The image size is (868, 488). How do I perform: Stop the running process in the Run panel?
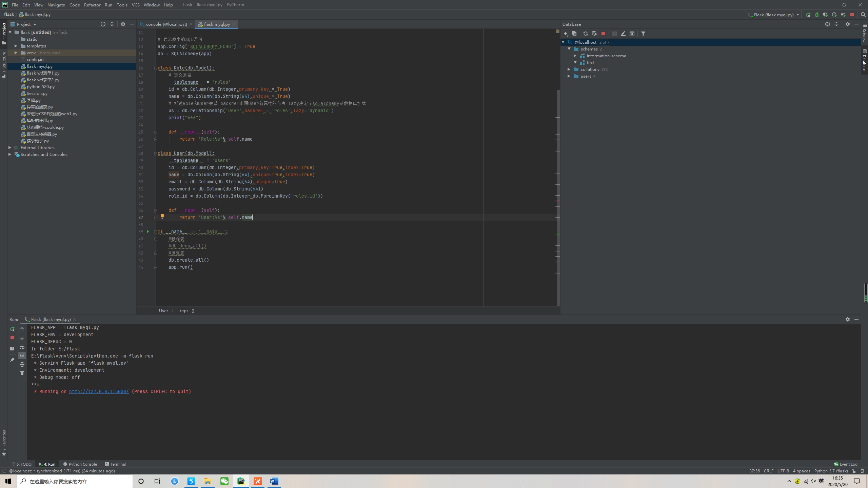click(x=12, y=338)
